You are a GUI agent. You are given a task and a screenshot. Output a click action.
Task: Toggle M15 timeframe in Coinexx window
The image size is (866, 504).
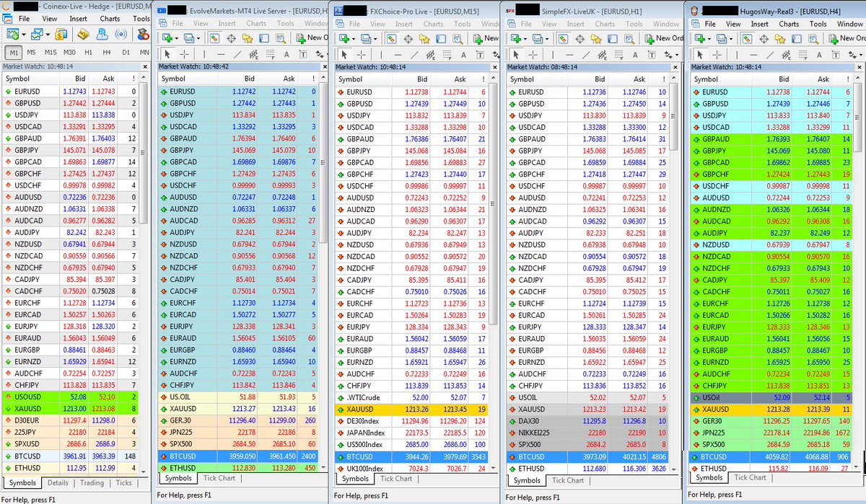coord(51,53)
